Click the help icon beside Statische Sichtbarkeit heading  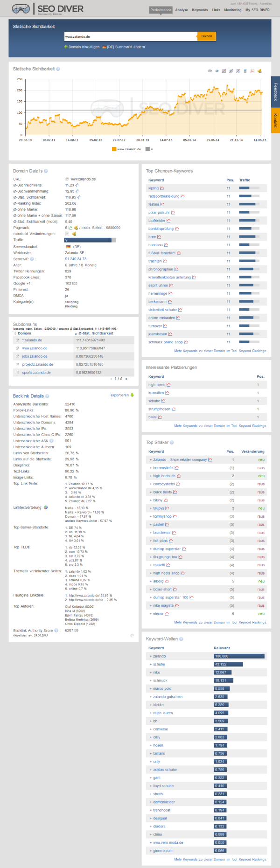[58, 69]
